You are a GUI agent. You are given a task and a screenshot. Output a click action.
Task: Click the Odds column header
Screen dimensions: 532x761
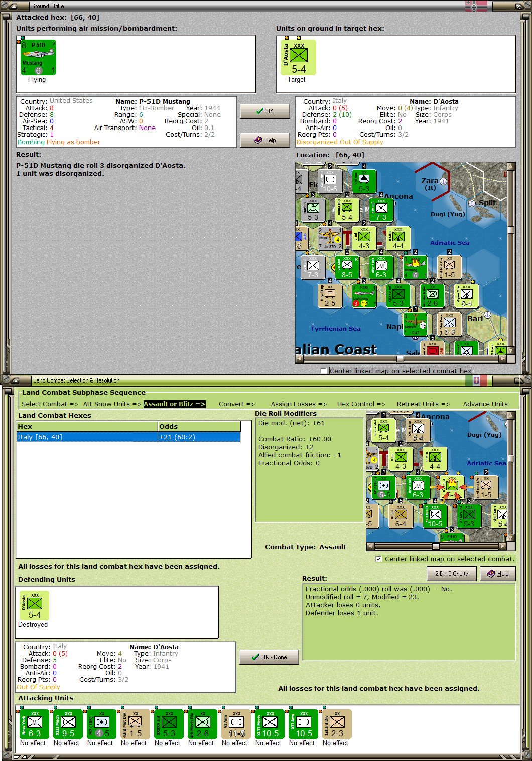(199, 426)
